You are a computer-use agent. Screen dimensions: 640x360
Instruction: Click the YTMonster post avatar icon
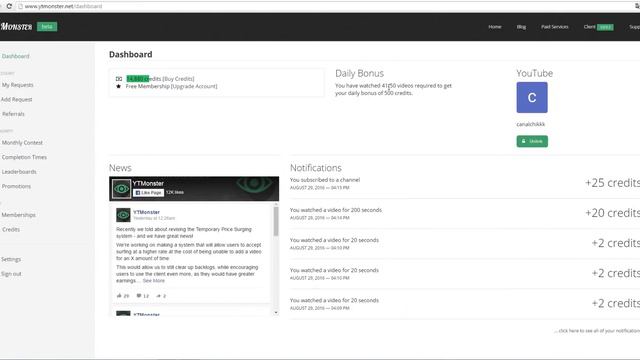[x=123, y=215]
